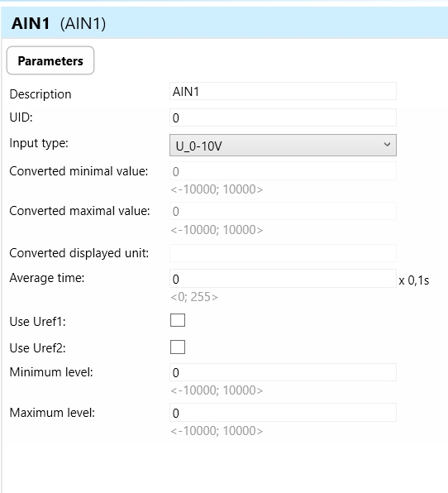This screenshot has width=448, height=493.
Task: Click the Converted displayed unit field
Action: (283, 253)
